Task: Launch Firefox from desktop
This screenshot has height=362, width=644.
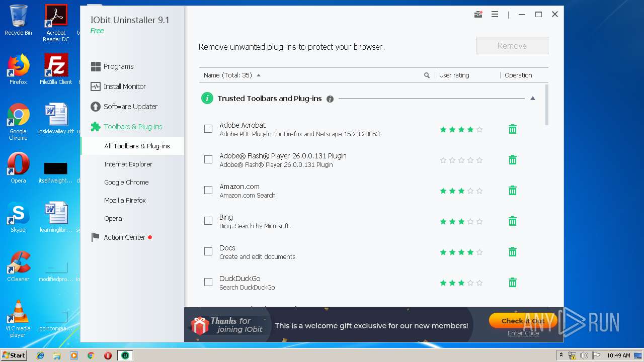Action: [x=18, y=69]
